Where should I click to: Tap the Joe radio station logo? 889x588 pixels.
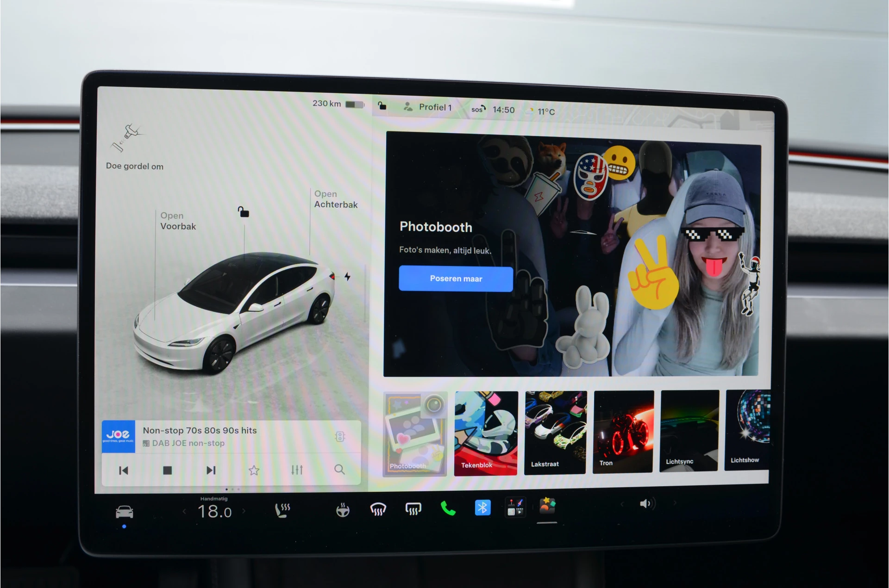click(x=118, y=436)
